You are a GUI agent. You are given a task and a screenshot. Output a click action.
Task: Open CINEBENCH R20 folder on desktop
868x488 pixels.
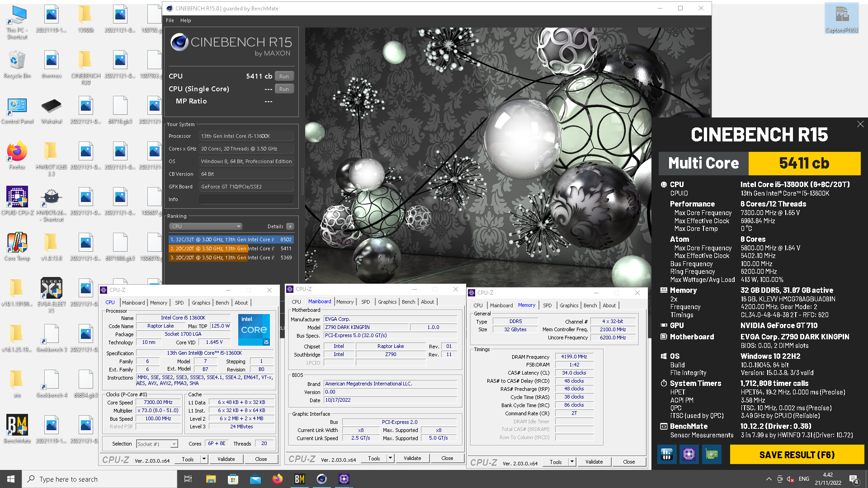(x=86, y=67)
